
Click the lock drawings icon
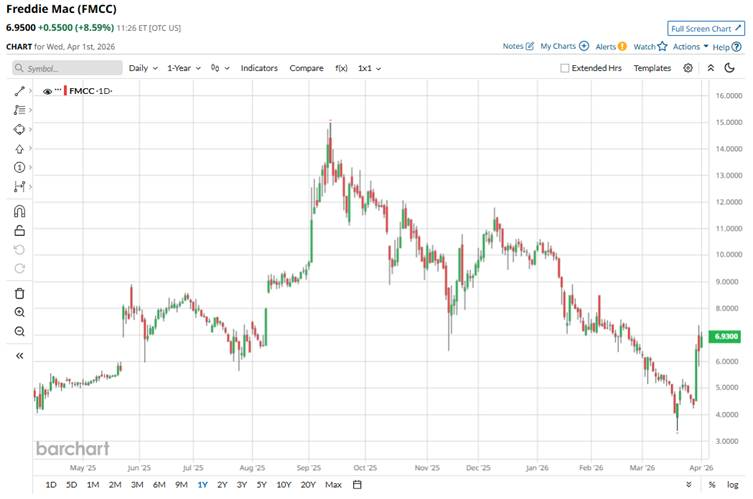19,230
